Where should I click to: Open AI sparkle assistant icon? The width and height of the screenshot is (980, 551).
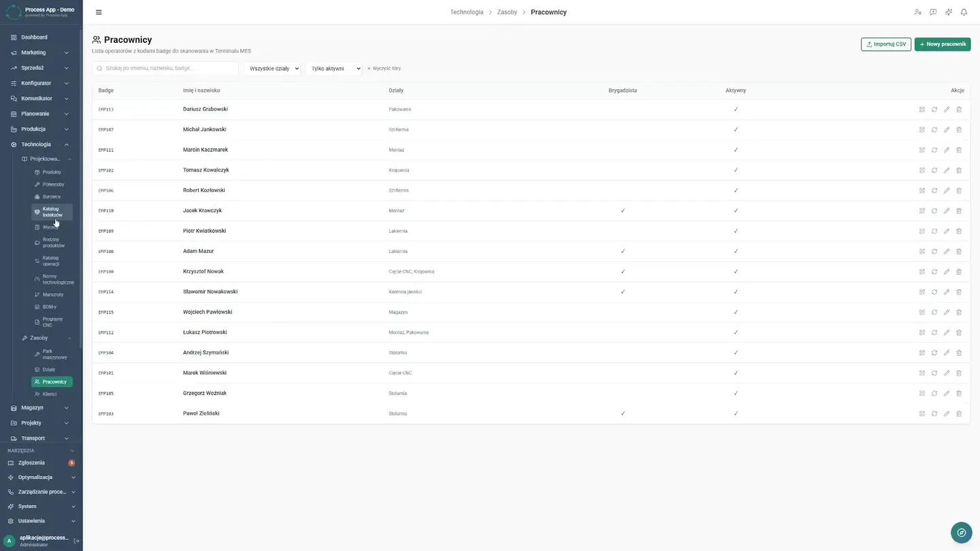click(x=949, y=12)
